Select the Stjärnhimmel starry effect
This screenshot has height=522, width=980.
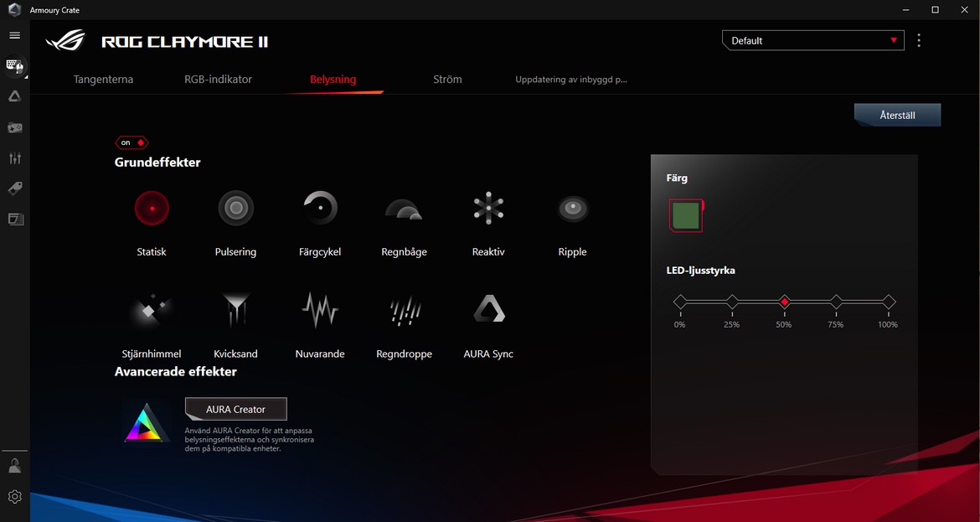tap(152, 311)
